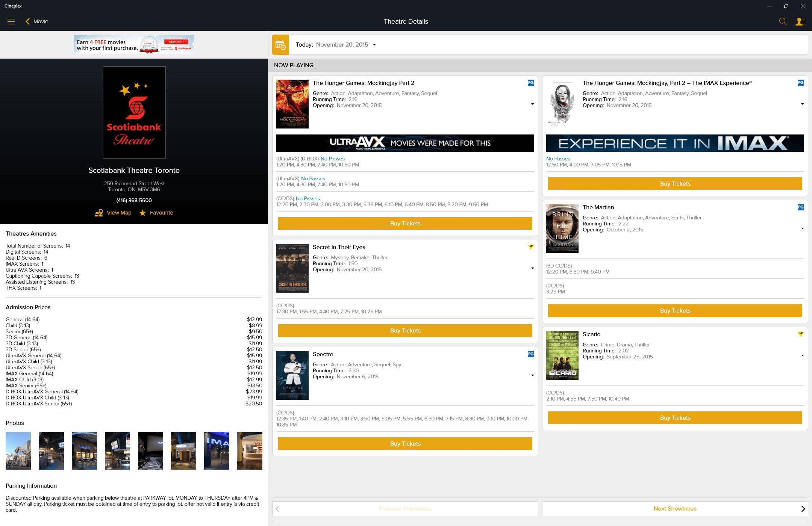Open the user account profile icon
Screen dimensions: 812x526
coord(801,21)
